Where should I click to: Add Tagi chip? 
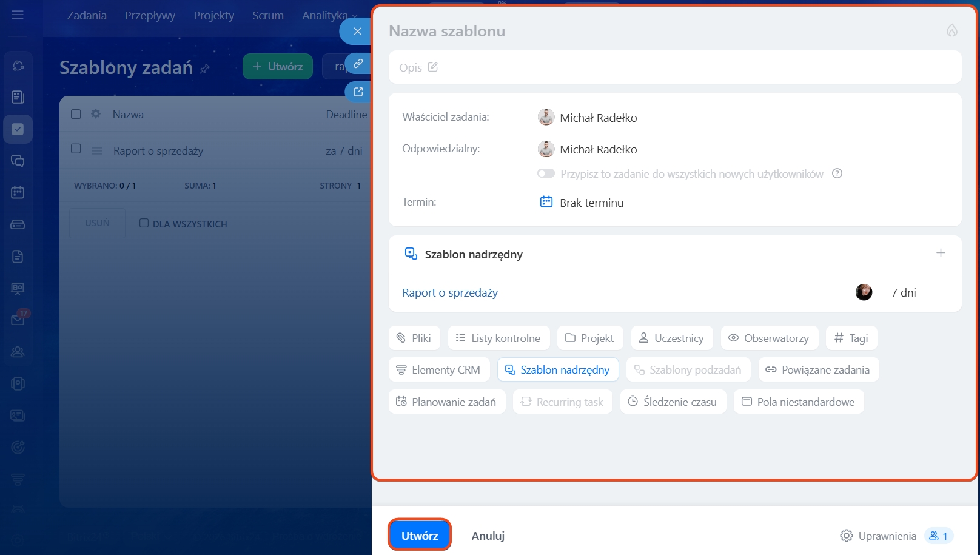pyautogui.click(x=851, y=338)
